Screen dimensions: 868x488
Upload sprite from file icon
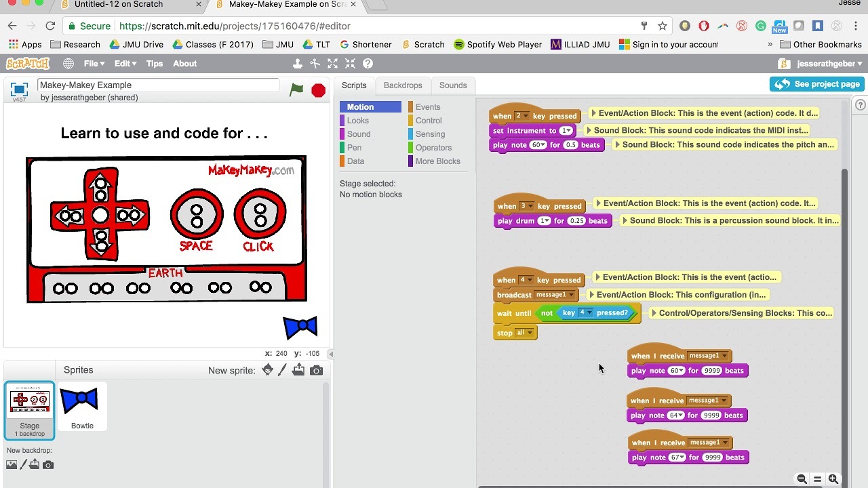click(x=299, y=370)
